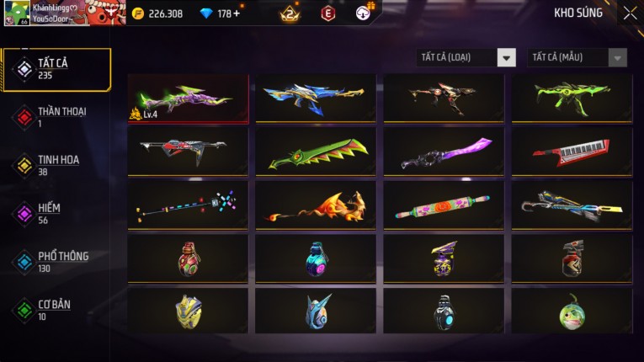Open the Tất Cả (Loại) filter box
Image resolution: width=644 pixels, height=362 pixels.
pyautogui.click(x=466, y=57)
